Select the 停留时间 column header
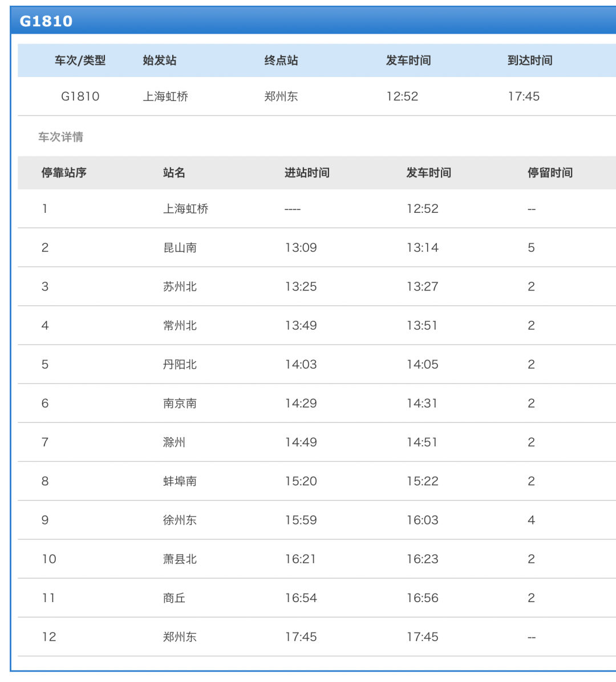The image size is (616, 682). (x=550, y=173)
